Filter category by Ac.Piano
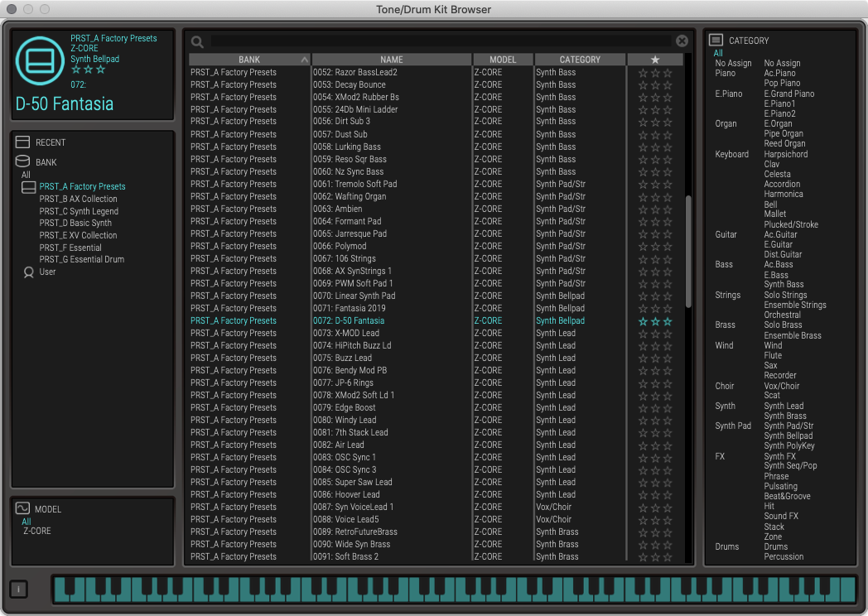This screenshot has width=868, height=616. (779, 73)
